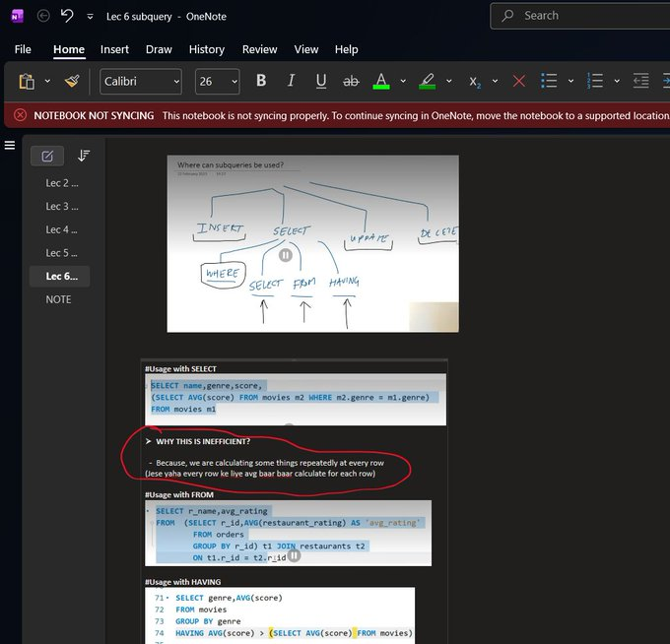Select the Format Painter tool
Screen dimensions: 670x644
72,81
